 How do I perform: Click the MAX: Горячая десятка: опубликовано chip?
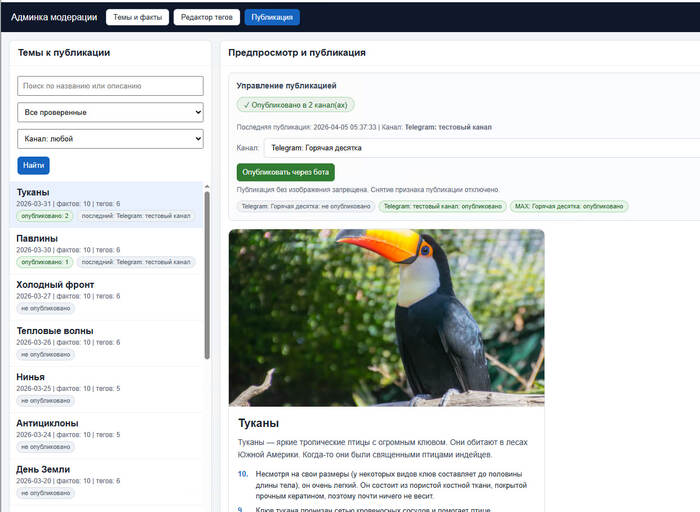pyautogui.click(x=569, y=206)
